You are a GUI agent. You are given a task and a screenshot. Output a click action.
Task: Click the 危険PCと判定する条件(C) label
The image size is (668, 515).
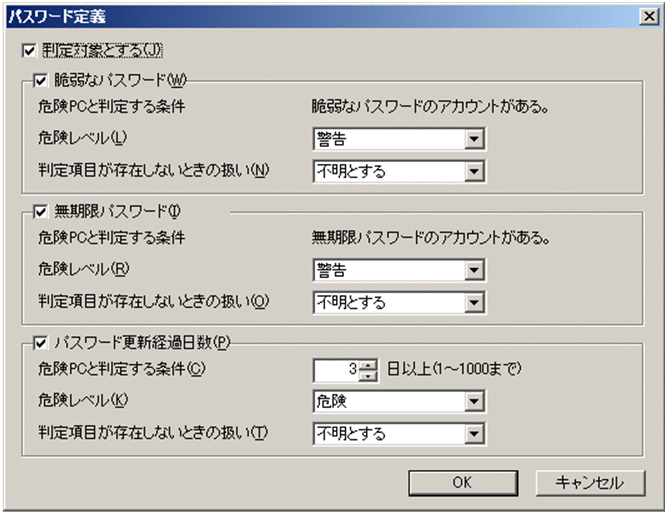(x=121, y=369)
